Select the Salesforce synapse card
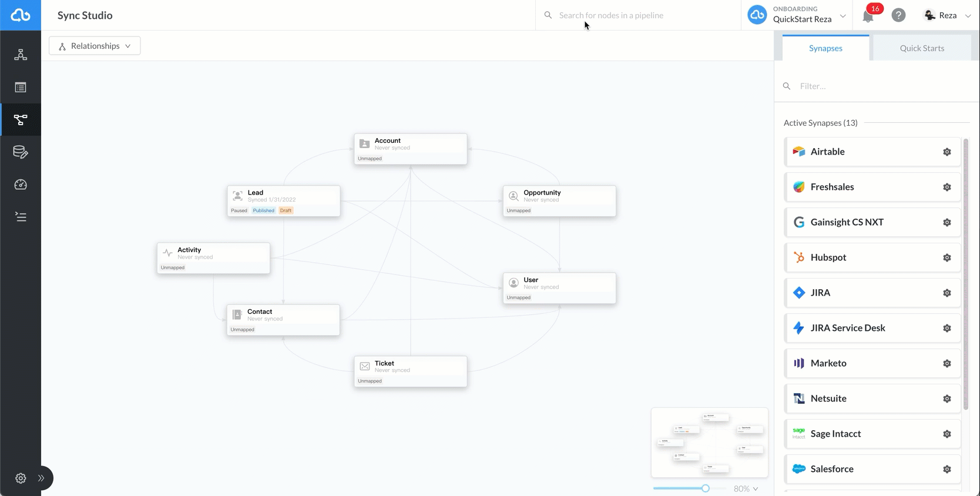 click(x=872, y=469)
